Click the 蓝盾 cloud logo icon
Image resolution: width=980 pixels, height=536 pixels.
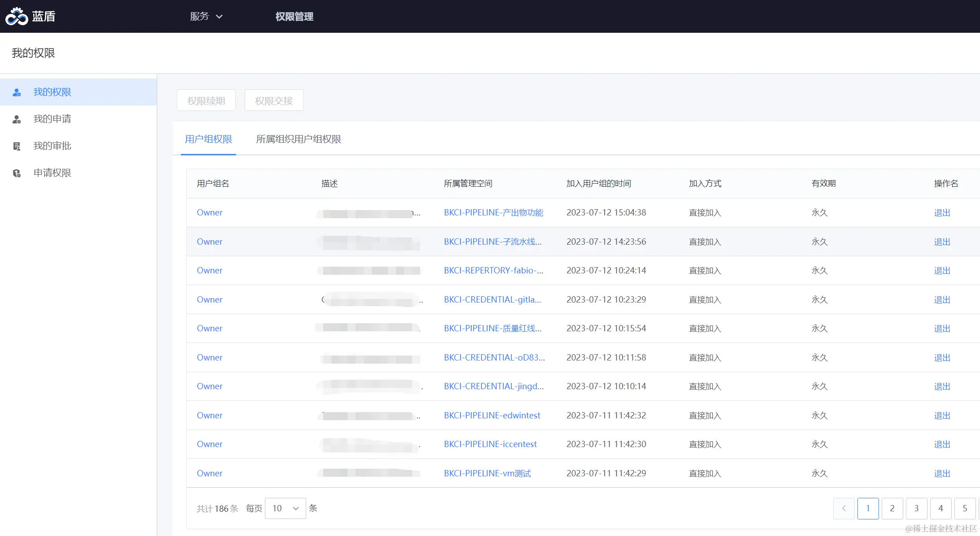(x=17, y=16)
